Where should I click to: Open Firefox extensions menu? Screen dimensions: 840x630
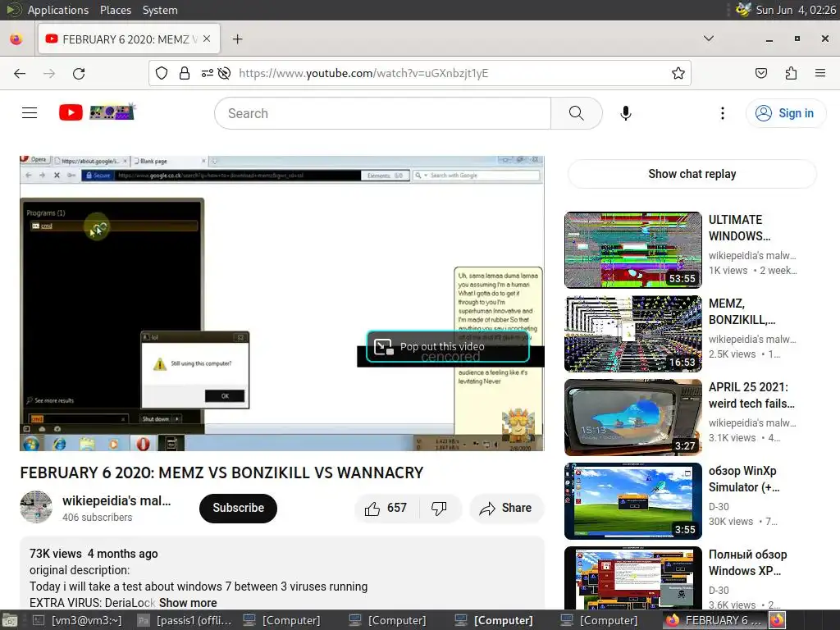[x=791, y=73]
